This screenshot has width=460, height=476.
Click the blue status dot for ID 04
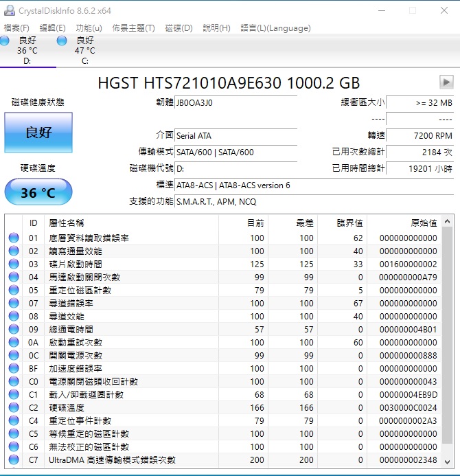pos(14,277)
